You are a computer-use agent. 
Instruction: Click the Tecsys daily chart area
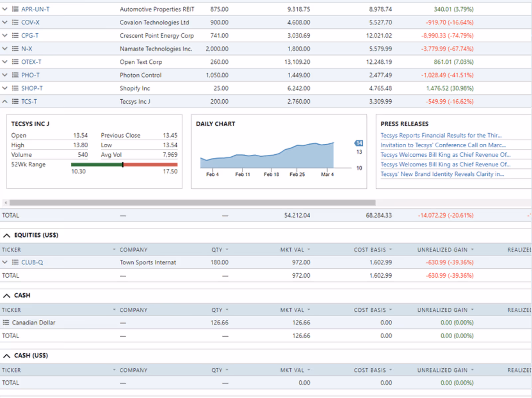(x=267, y=155)
